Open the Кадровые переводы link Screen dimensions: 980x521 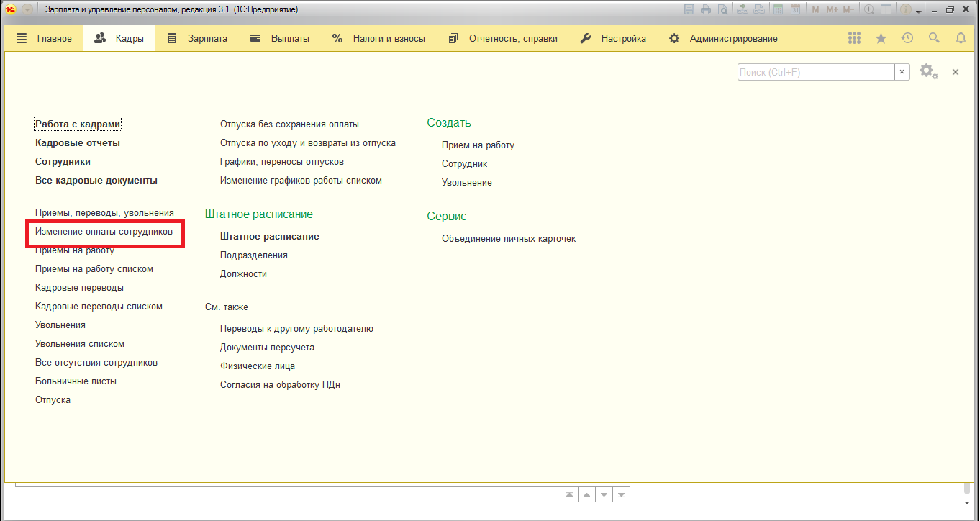click(x=79, y=287)
